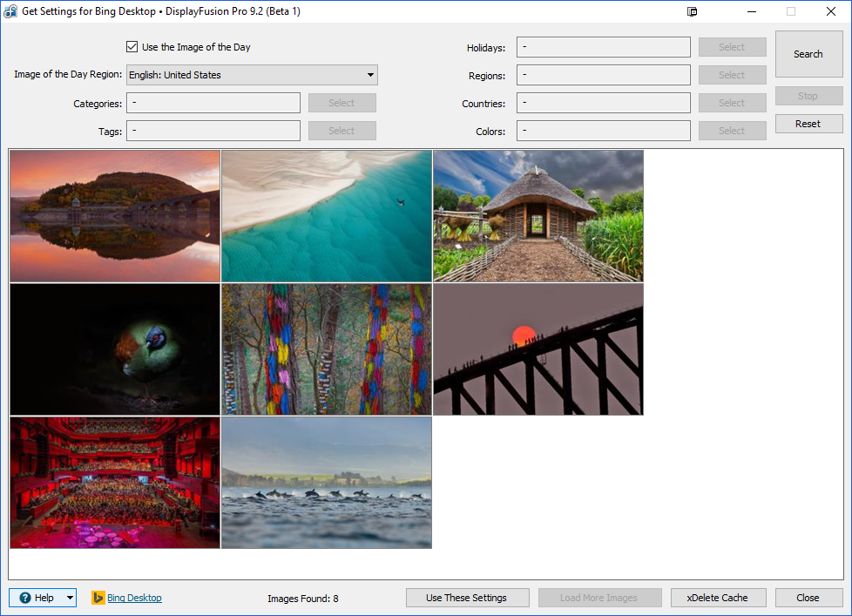Choose the leaping dolphins thumbnail
Viewport: 852px width, 616px height.
(327, 483)
